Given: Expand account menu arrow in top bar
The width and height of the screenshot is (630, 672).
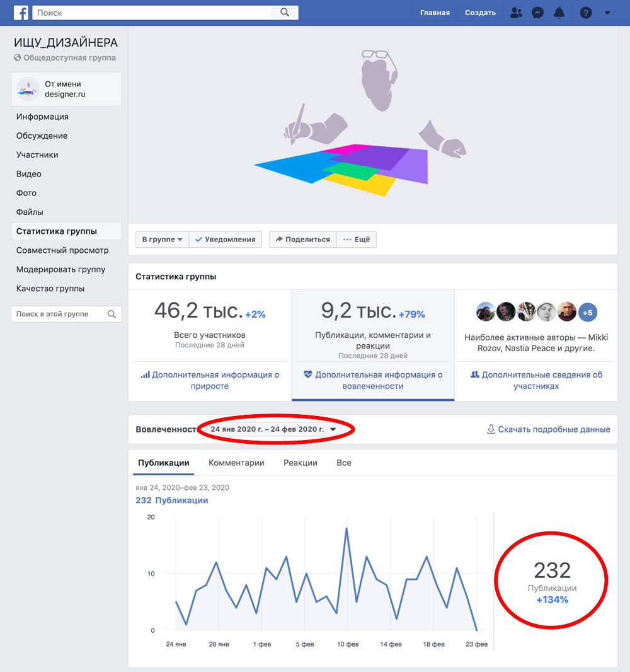Looking at the screenshot, I should coord(607,13).
